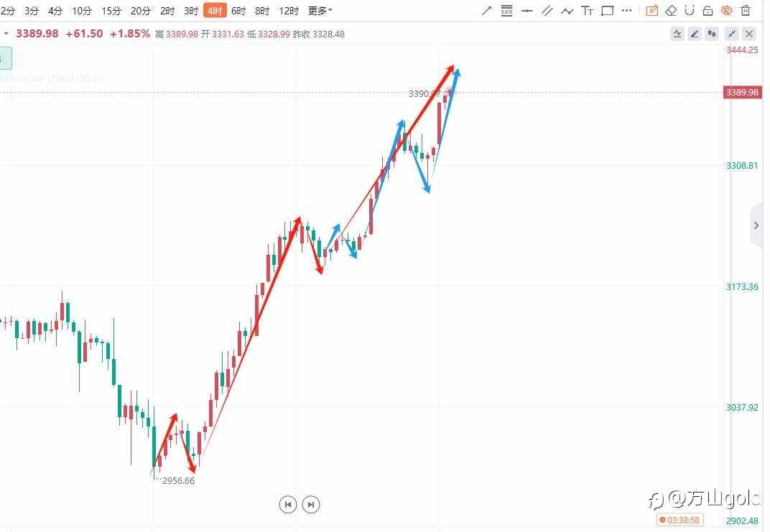Click the pencil edit chart button
770x532 pixels.
point(695,34)
